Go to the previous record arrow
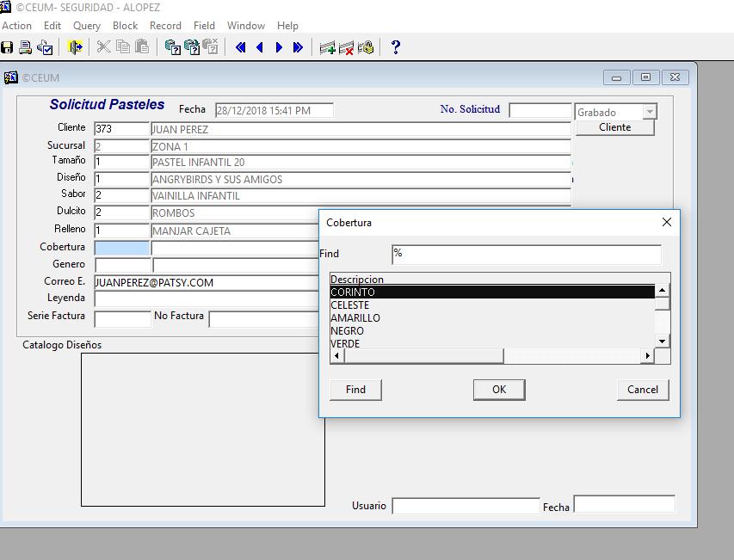The width and height of the screenshot is (734, 560). 260,47
